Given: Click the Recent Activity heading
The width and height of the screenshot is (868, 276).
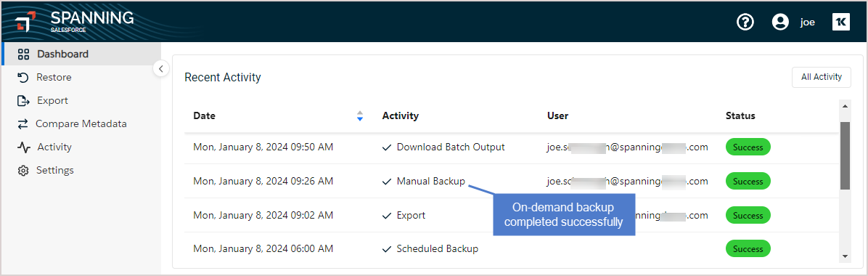Looking at the screenshot, I should pos(223,78).
